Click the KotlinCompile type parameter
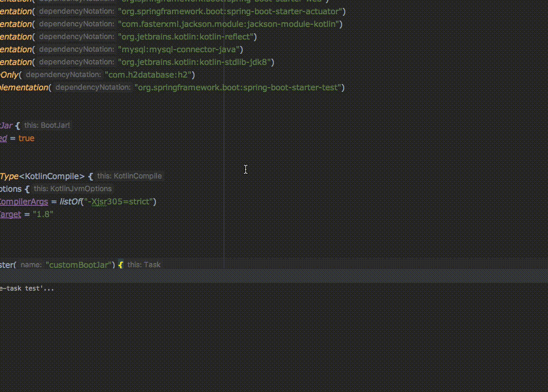This screenshot has height=392, width=548. click(52, 176)
